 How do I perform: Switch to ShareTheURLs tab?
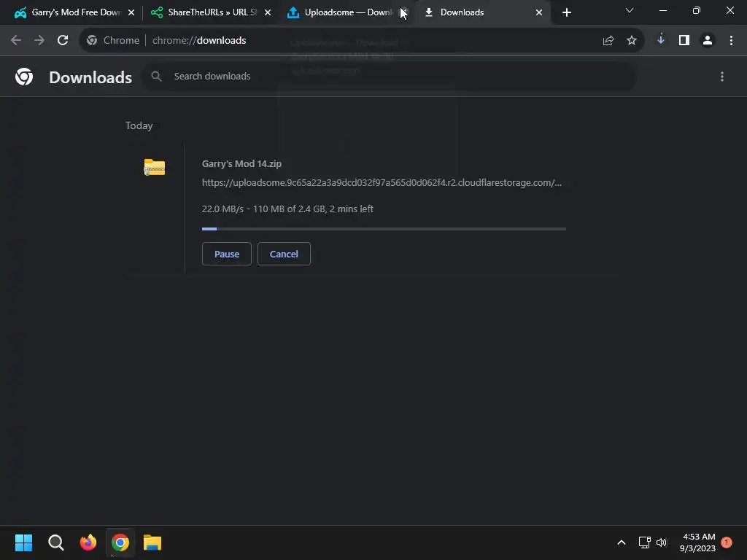(x=206, y=12)
